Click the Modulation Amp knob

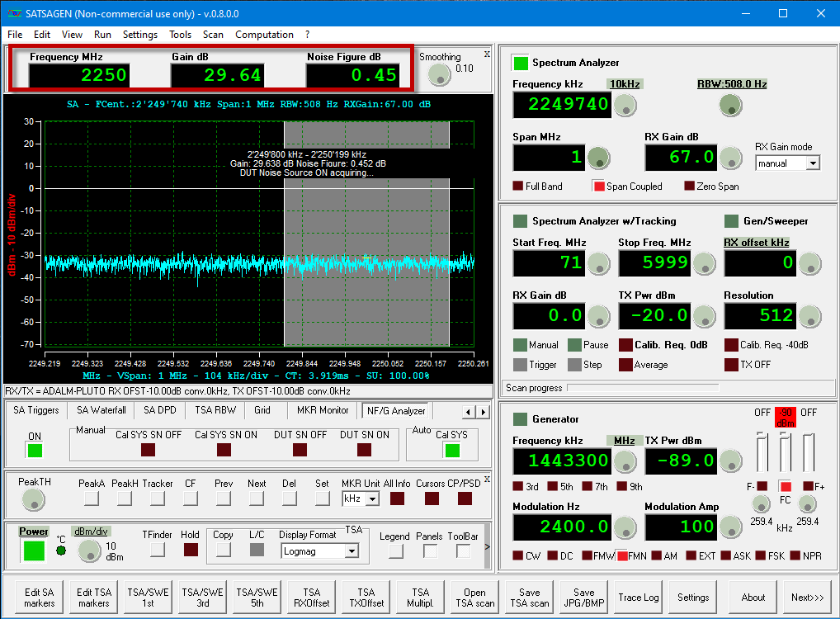coord(731,527)
